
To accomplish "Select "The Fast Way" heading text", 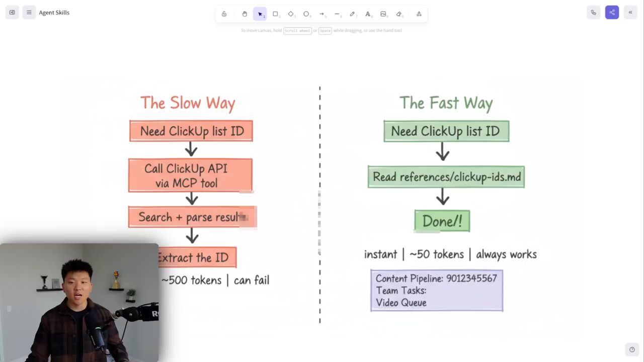I will click(x=446, y=103).
